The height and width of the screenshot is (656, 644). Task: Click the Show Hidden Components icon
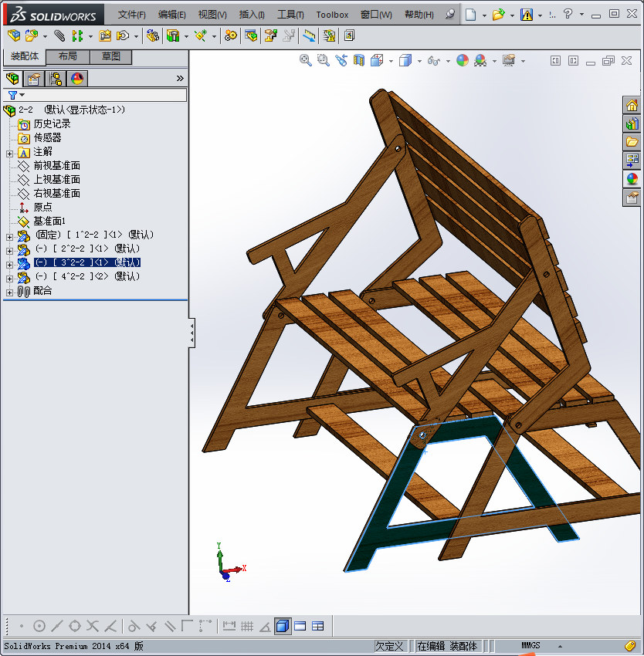pos(152,36)
